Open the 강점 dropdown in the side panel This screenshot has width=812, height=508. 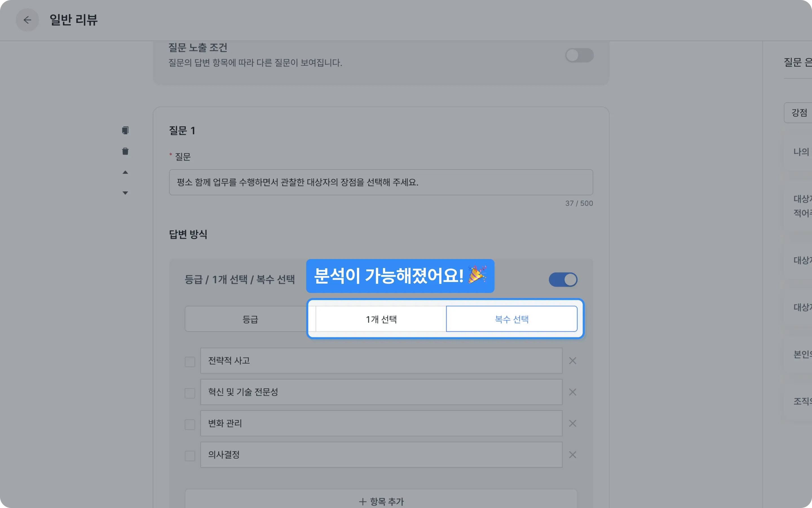798,113
